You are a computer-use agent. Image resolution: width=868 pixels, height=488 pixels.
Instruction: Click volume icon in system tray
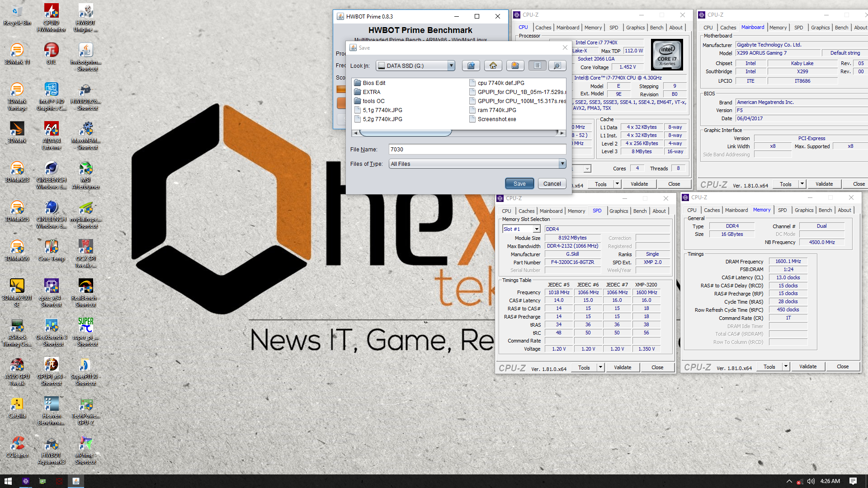click(x=811, y=481)
